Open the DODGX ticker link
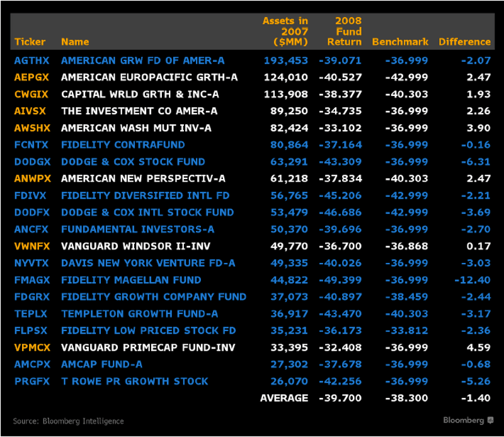Screen dimensions: 504x437 (x=31, y=161)
